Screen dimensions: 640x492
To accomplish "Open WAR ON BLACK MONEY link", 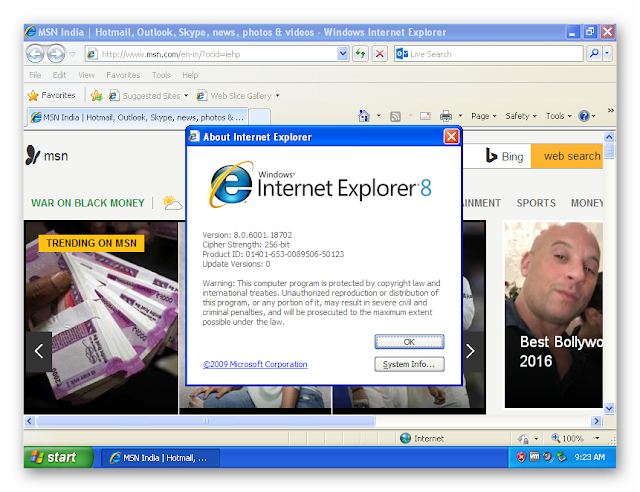I will click(88, 203).
